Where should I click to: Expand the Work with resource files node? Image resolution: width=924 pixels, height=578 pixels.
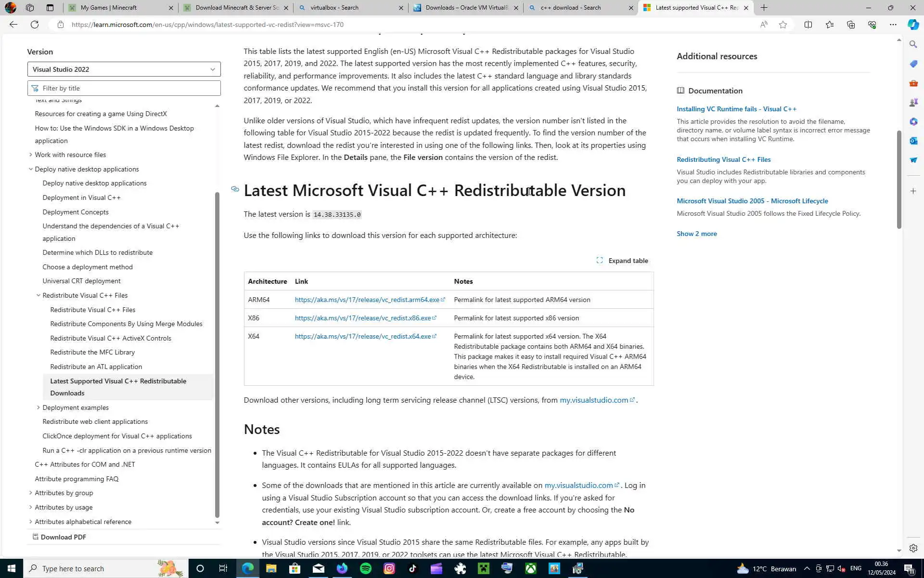click(31, 155)
